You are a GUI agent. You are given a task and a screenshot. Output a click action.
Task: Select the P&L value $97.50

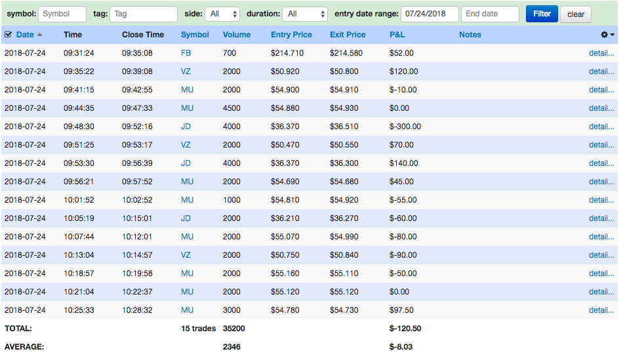401,310
